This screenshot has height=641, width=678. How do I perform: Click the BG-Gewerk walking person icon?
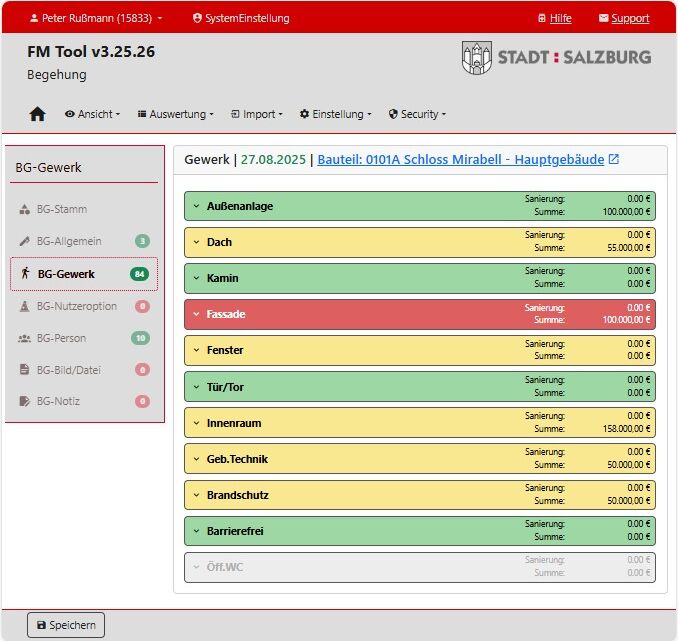(26, 273)
